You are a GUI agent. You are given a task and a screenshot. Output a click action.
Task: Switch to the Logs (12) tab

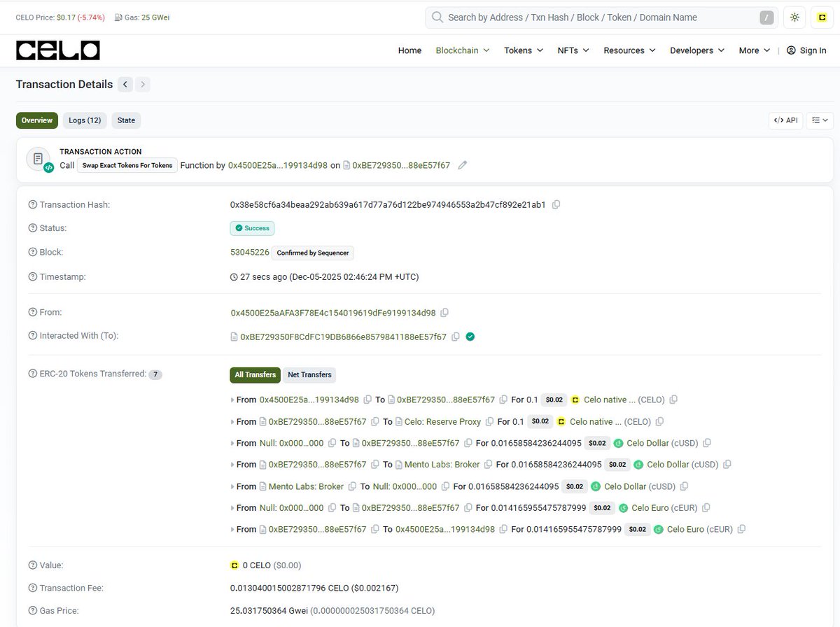84,120
